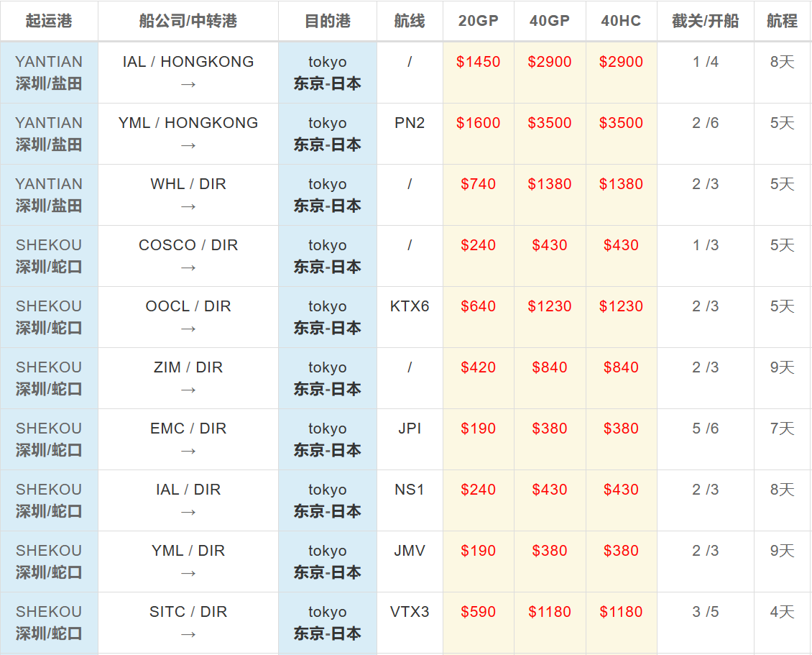The height and width of the screenshot is (655, 812).
Task: Select the KTX6 route code
Action: pyautogui.click(x=410, y=306)
